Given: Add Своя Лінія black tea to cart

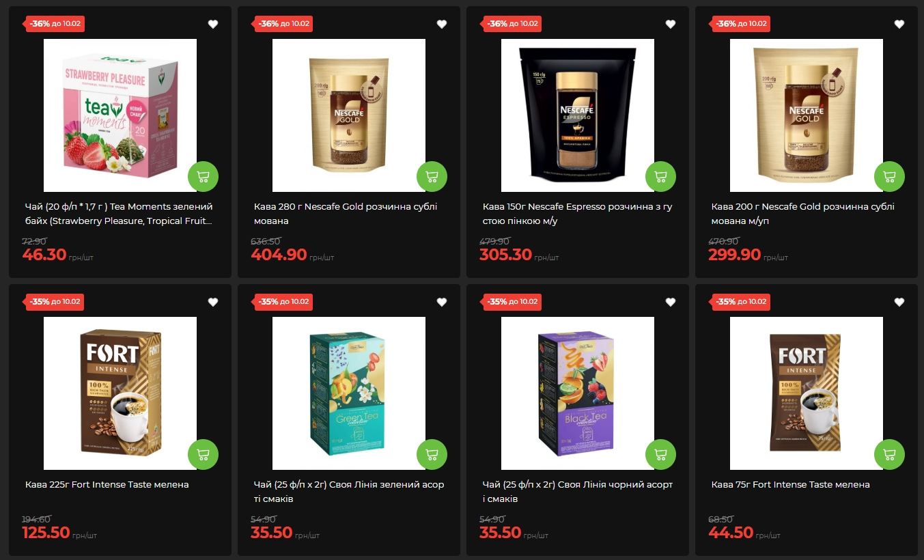Looking at the screenshot, I should [x=660, y=454].
